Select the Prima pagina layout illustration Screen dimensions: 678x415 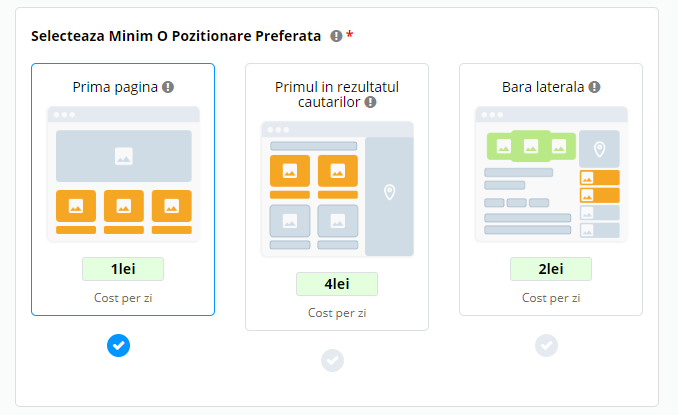pos(124,174)
